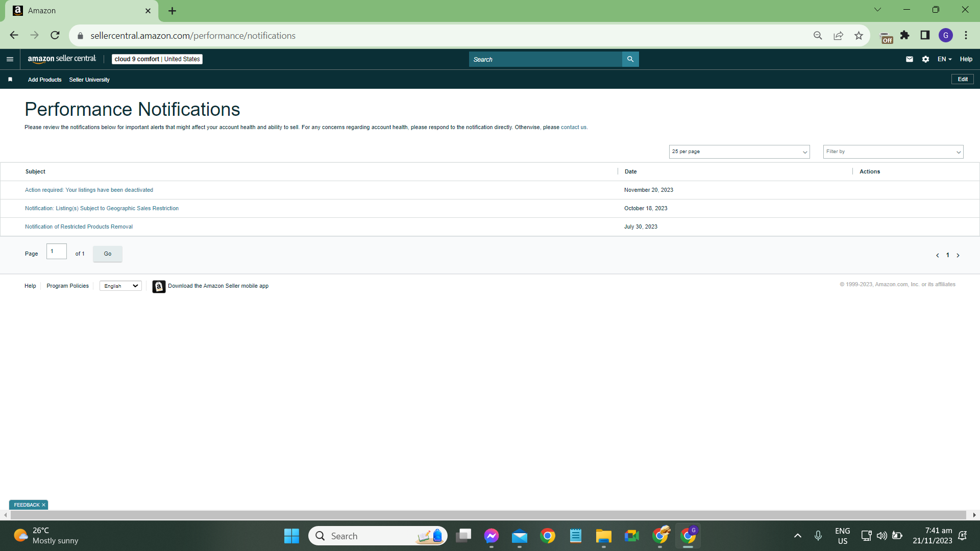Click the Date column header

point(630,171)
